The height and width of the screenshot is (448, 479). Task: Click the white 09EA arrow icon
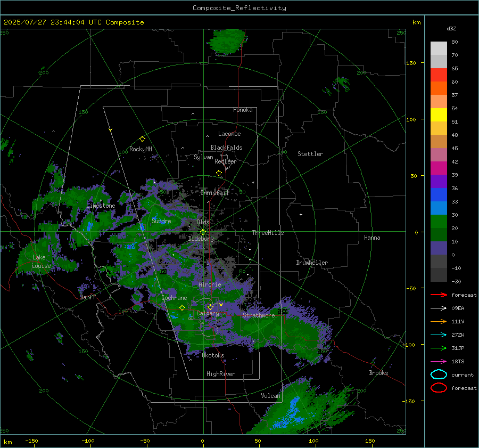pyautogui.click(x=439, y=308)
